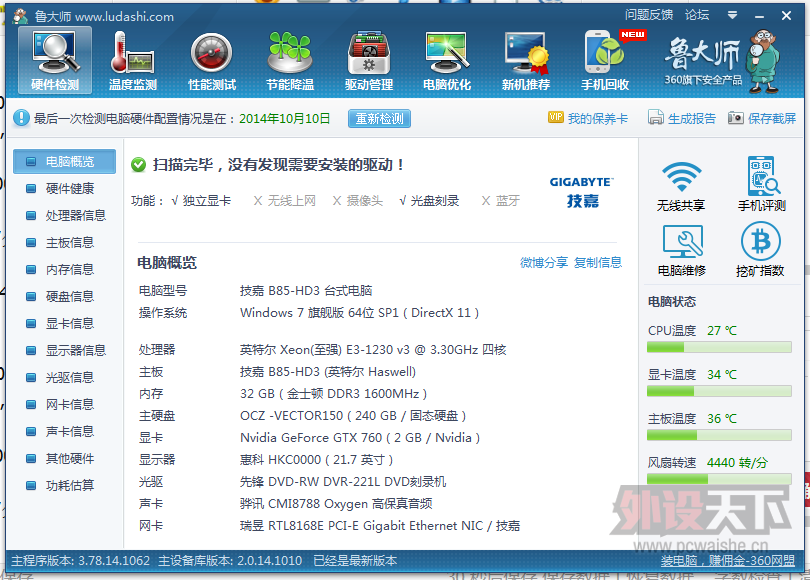810x580 pixels.
Task: Click the CPU温度 progress bar
Action: pyautogui.click(x=719, y=347)
